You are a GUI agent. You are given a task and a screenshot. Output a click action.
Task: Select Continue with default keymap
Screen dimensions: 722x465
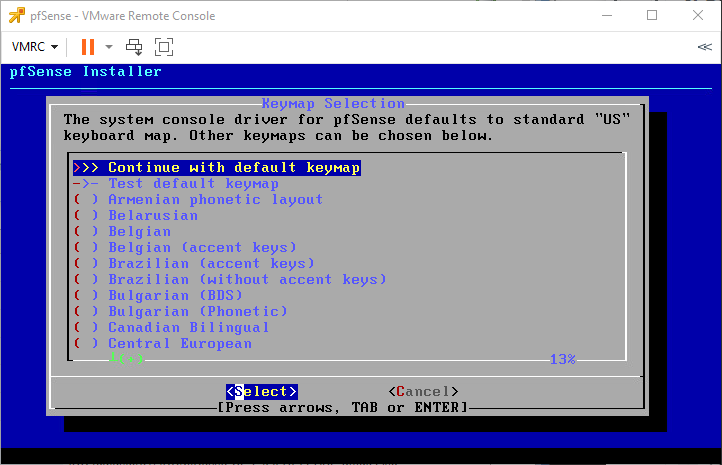pyautogui.click(x=216, y=168)
